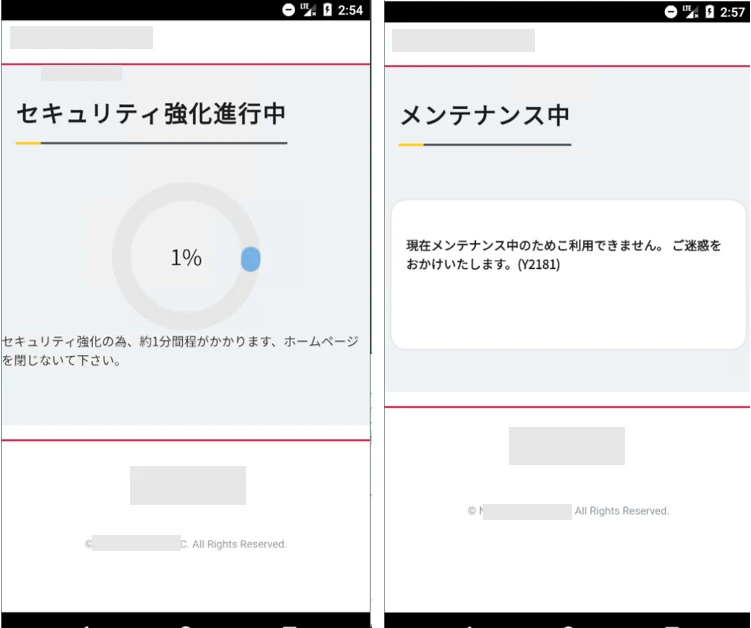Tap the LTE signal icon on right phone

coord(690,12)
